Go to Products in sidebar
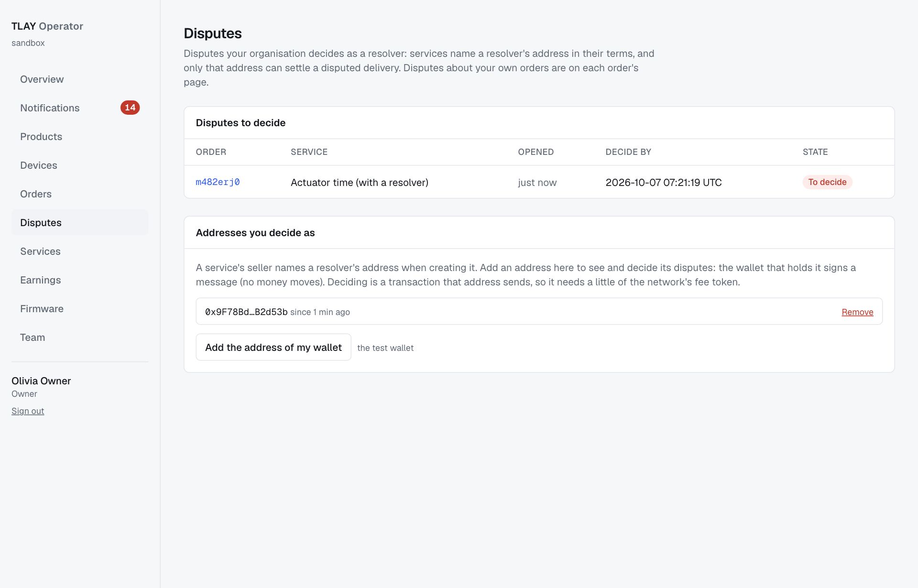The image size is (918, 588). coord(80,137)
